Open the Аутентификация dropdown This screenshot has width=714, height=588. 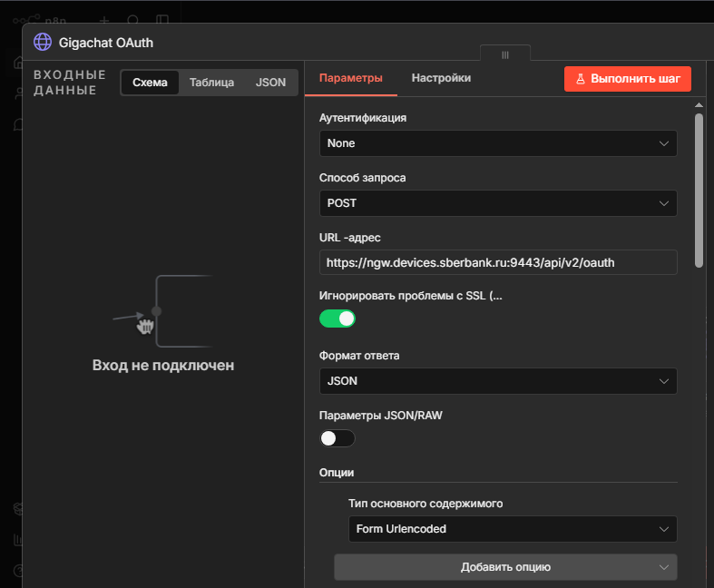coord(498,143)
